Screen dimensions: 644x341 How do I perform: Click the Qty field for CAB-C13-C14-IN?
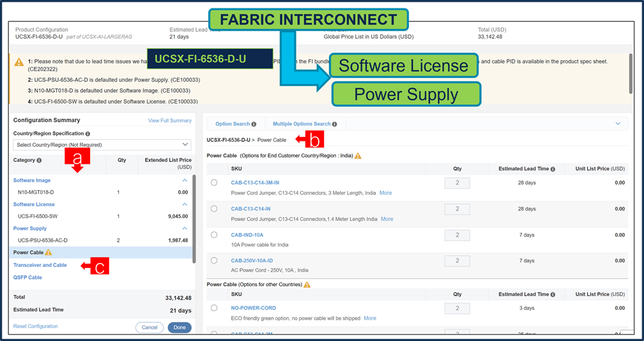[457, 209]
